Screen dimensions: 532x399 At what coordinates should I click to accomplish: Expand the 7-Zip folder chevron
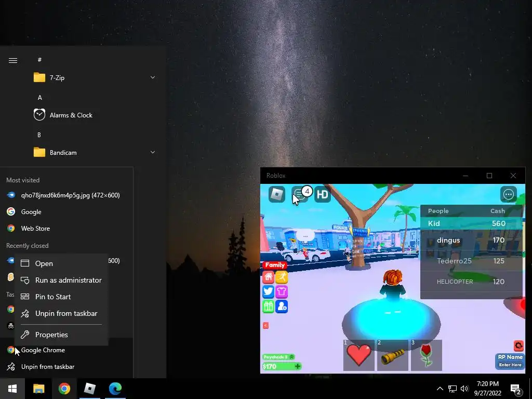point(153,77)
